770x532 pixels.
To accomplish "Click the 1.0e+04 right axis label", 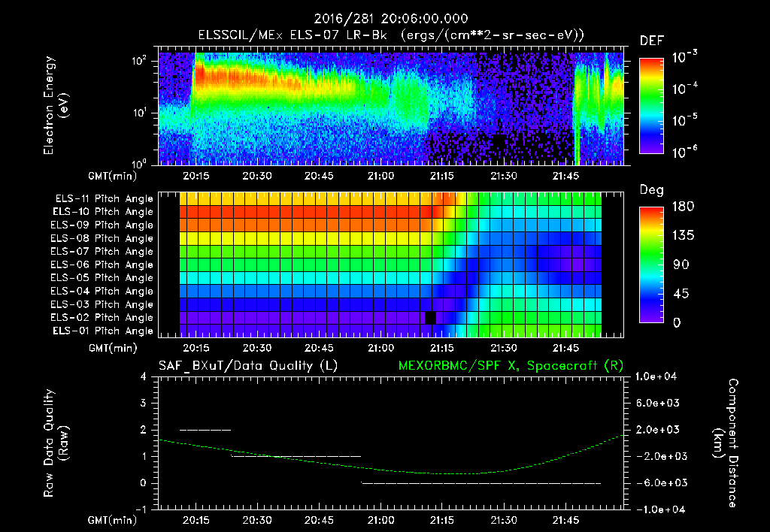I will [656, 376].
